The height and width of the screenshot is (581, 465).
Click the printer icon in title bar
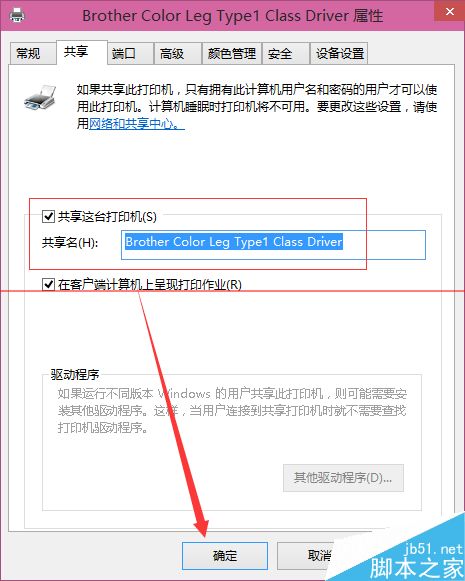(x=17, y=15)
